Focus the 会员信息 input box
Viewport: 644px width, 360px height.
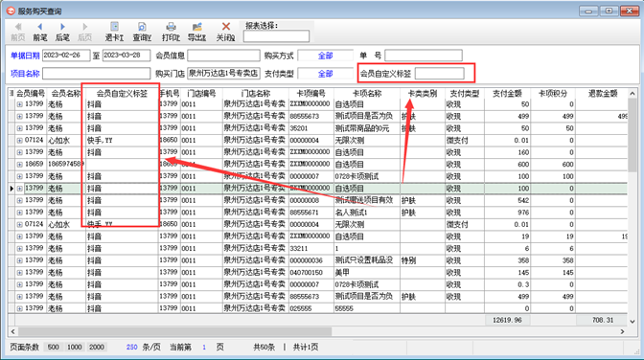point(224,56)
